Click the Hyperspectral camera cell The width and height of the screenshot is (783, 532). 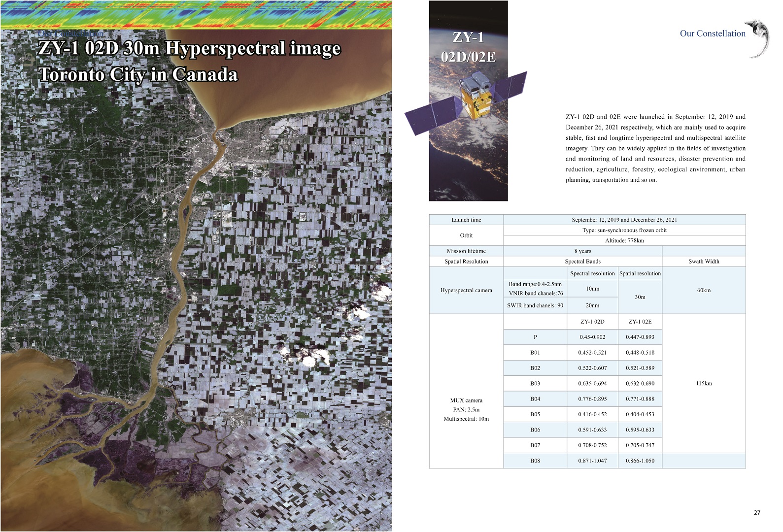[466, 290]
